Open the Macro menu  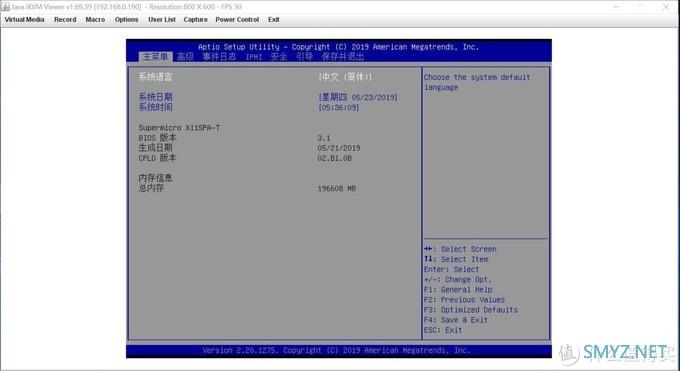[x=95, y=20]
